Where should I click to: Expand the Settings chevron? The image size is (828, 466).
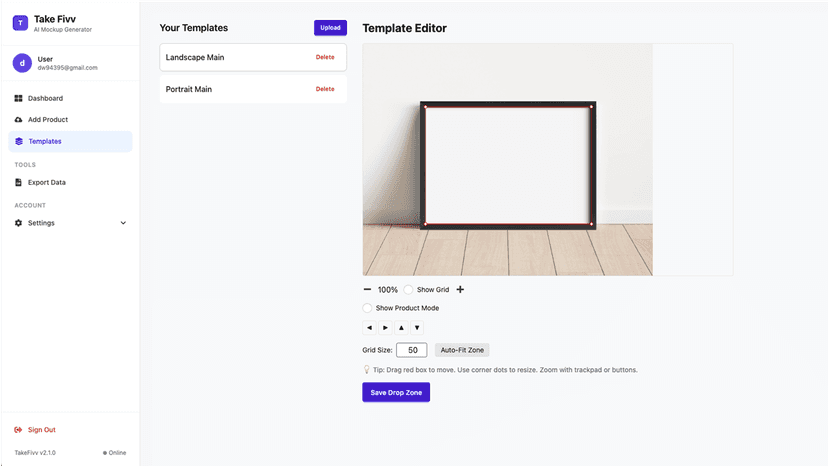click(123, 223)
